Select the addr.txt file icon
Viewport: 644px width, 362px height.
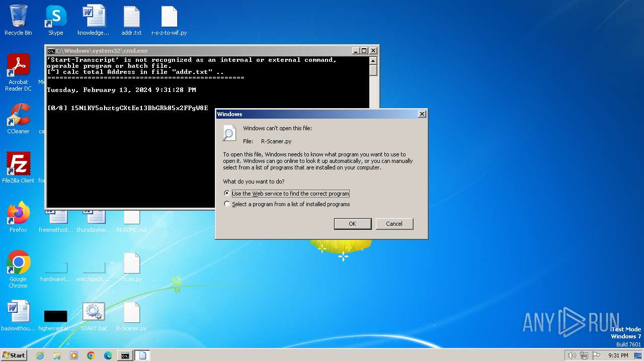point(131,20)
